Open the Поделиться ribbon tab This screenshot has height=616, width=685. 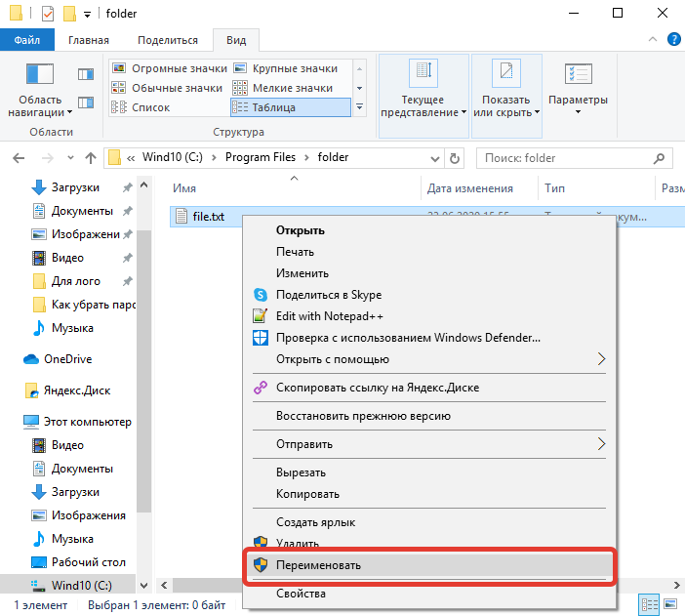coord(168,40)
